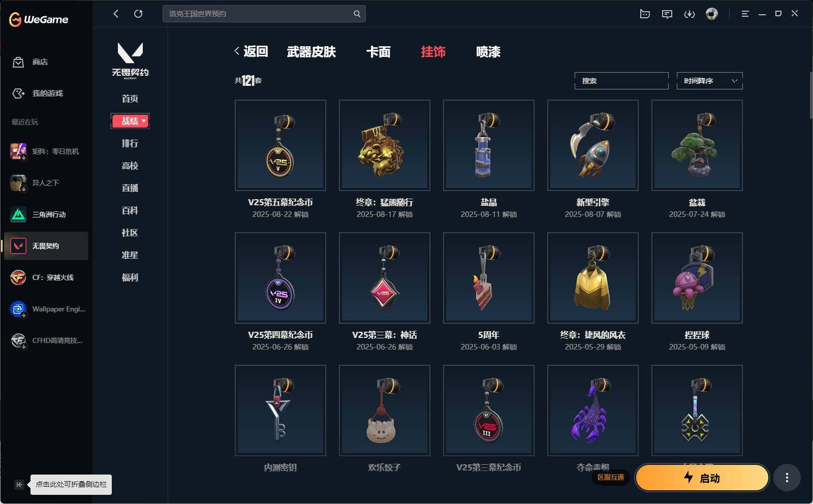Select the 终章：猛熊随行 charm thumbnail
813x504 pixels.
pyautogui.click(x=385, y=145)
